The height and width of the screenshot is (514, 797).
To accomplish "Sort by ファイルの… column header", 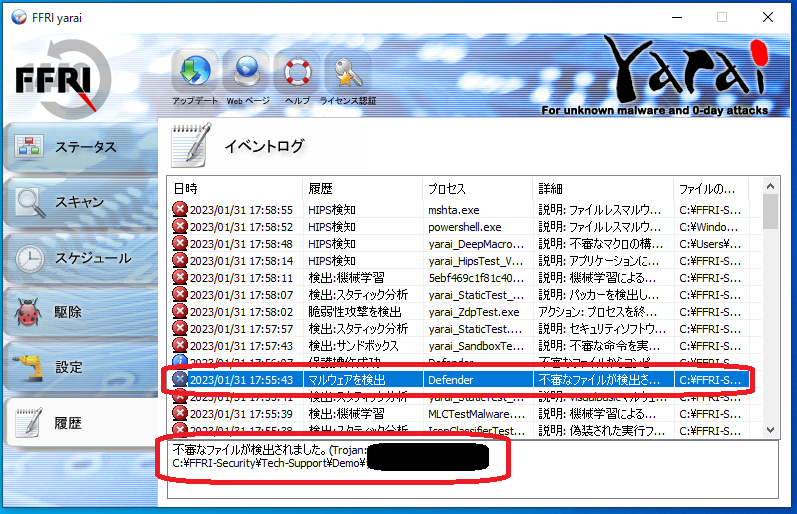I will click(711, 189).
